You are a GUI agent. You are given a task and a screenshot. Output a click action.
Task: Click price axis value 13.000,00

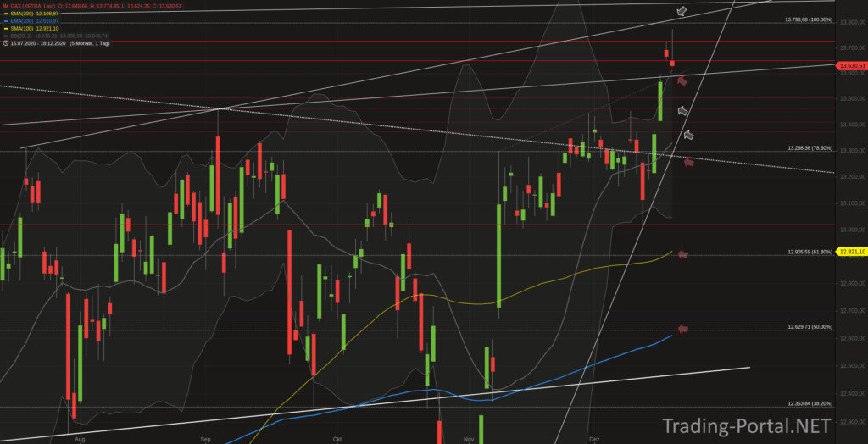point(853,230)
